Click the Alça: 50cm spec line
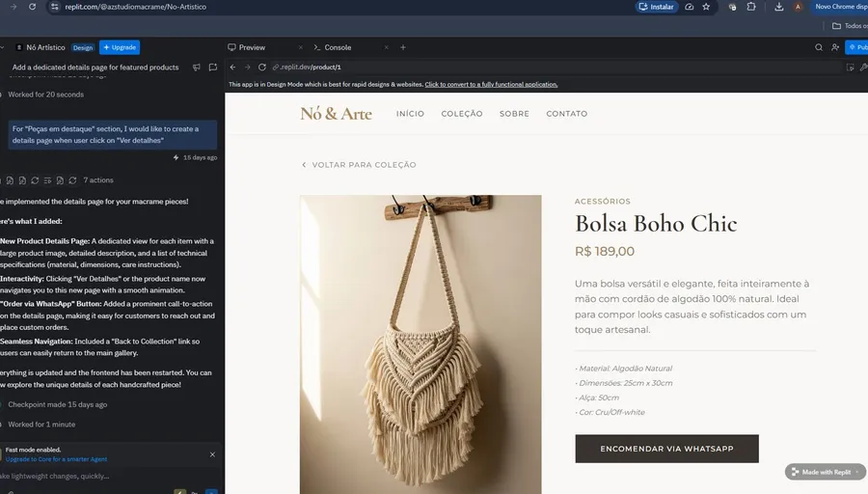The image size is (868, 494). tap(597, 398)
